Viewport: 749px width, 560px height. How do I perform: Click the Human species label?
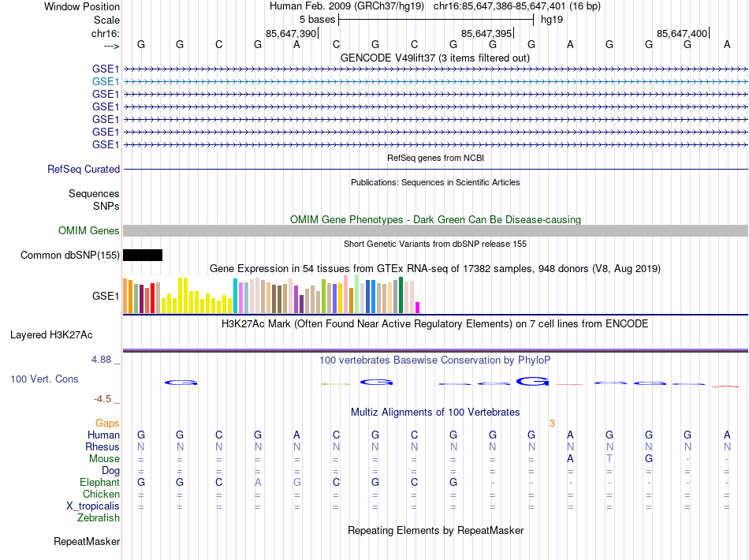103,435
